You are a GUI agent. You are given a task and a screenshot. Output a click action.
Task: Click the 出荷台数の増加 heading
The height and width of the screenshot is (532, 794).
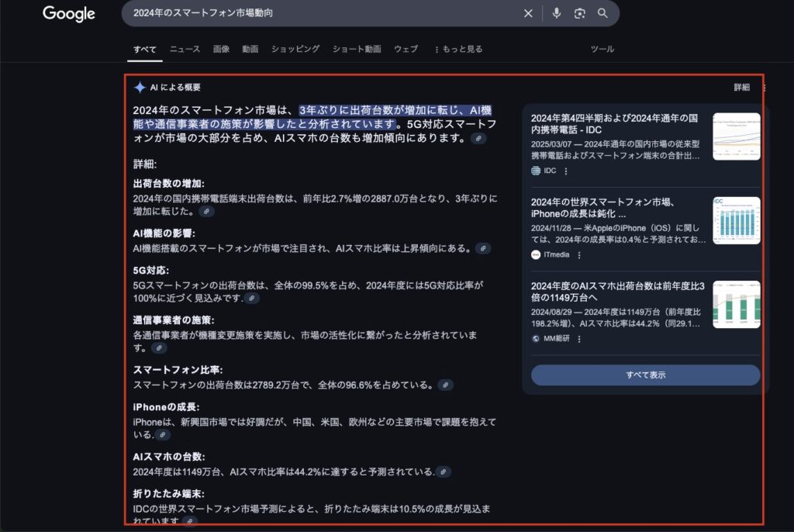pos(168,184)
